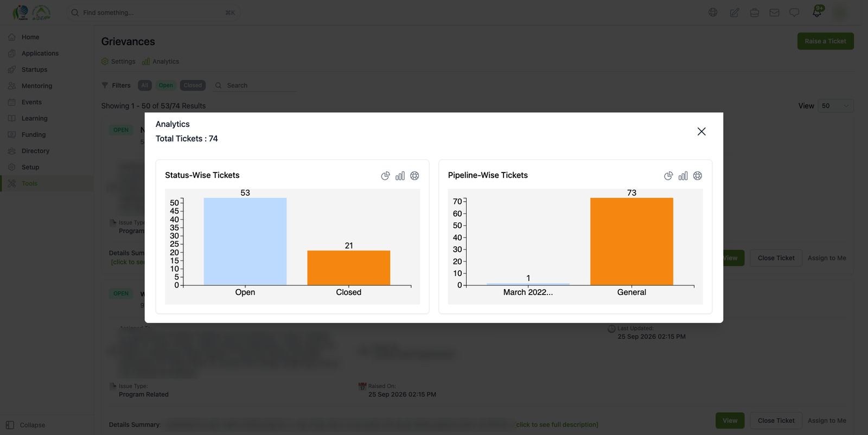Open Setup in the sidebar
This screenshot has width=868, height=435.
coord(47,167)
